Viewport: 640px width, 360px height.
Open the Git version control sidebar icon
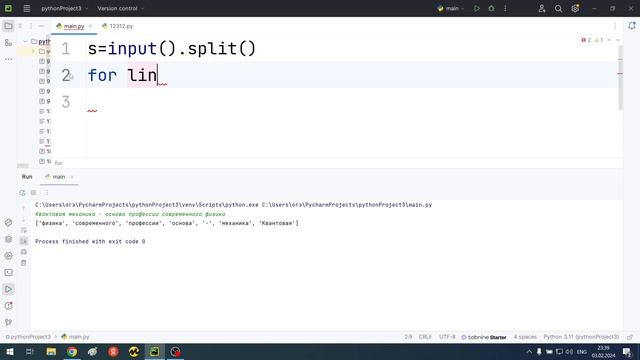[x=8, y=322]
